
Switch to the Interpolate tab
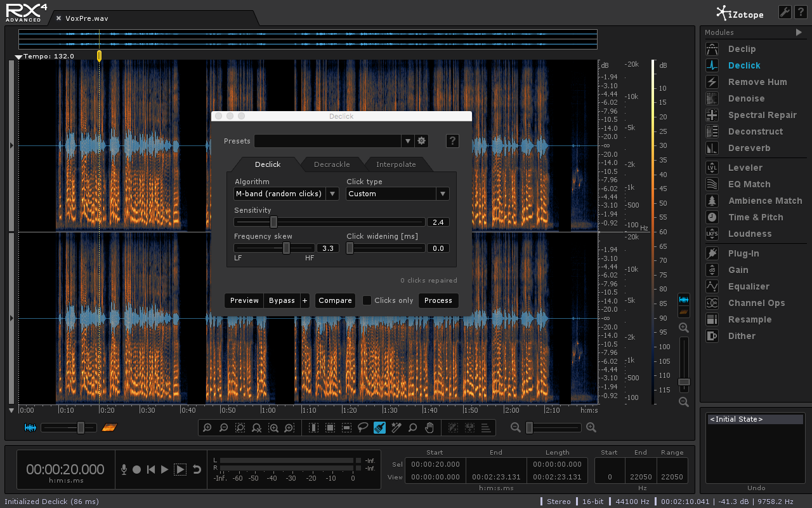click(x=396, y=164)
